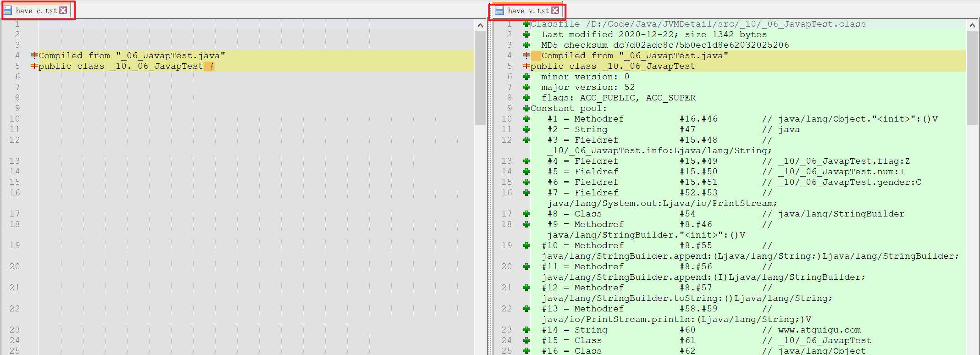
Task: Close the have_v.txt tab
Action: click(x=555, y=11)
